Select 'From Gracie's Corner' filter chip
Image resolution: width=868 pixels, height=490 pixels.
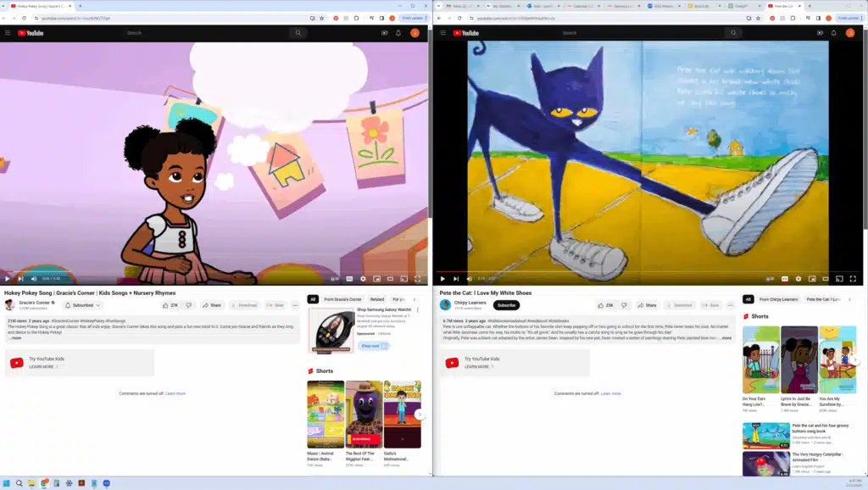[342, 299]
